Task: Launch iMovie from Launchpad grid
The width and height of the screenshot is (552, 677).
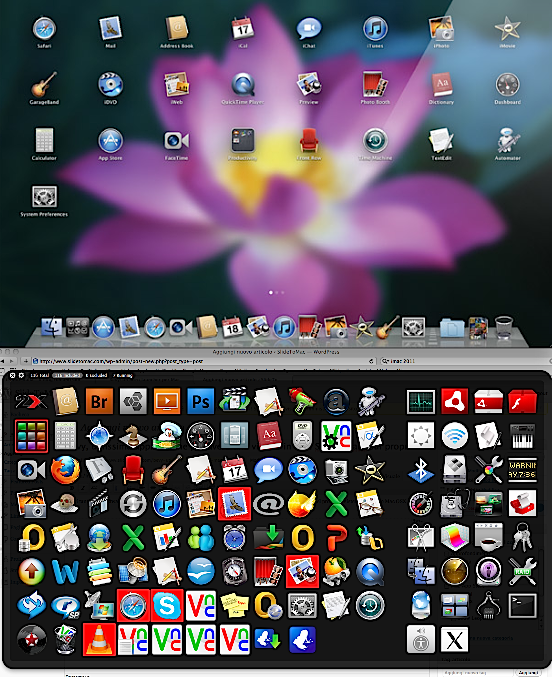Action: pyautogui.click(x=508, y=28)
